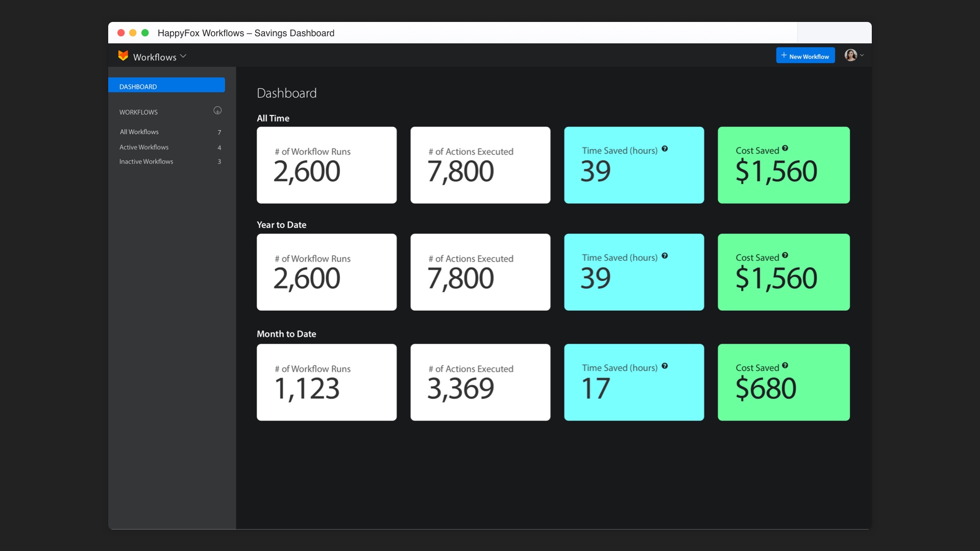Open the Inactive Workflows list
Screen dimensions: 980x551
coord(146,161)
